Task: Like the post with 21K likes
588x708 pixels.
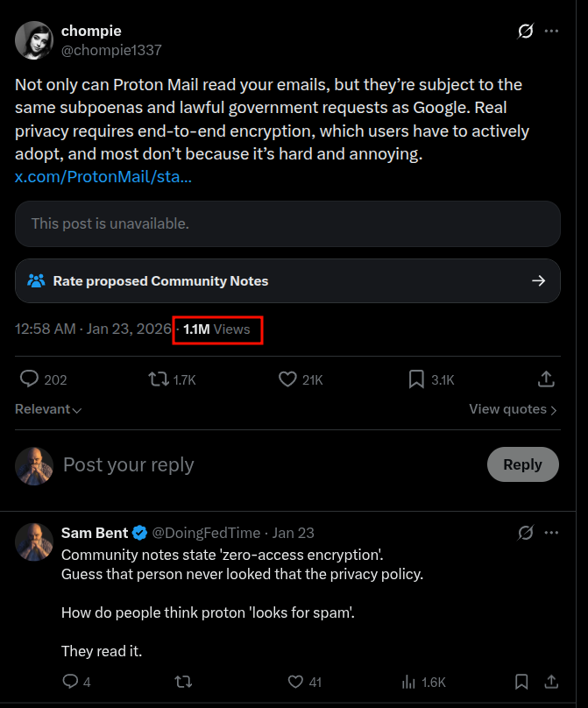Action: pos(287,379)
